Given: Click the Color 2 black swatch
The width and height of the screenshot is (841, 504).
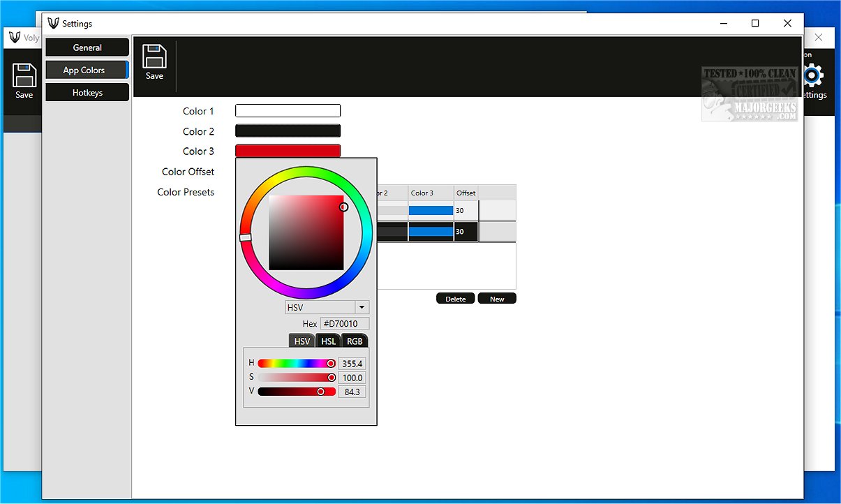Looking at the screenshot, I should coord(288,131).
